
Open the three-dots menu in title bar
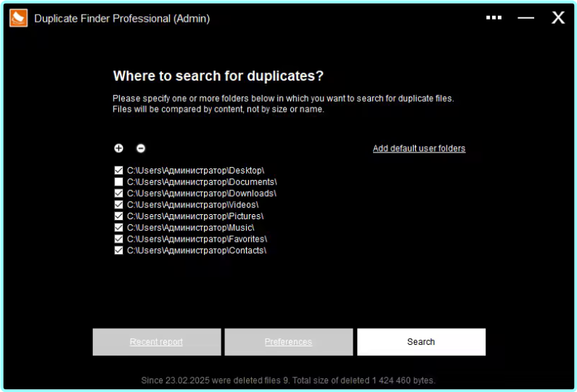494,18
